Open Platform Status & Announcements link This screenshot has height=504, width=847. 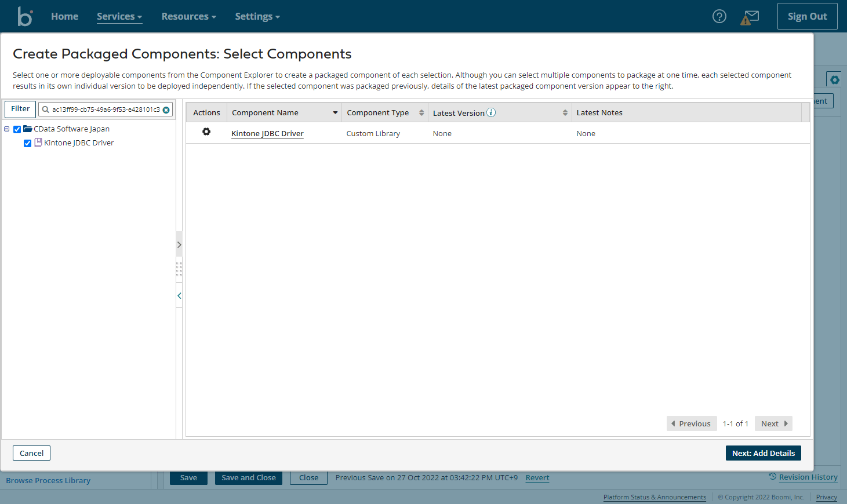[x=655, y=497]
